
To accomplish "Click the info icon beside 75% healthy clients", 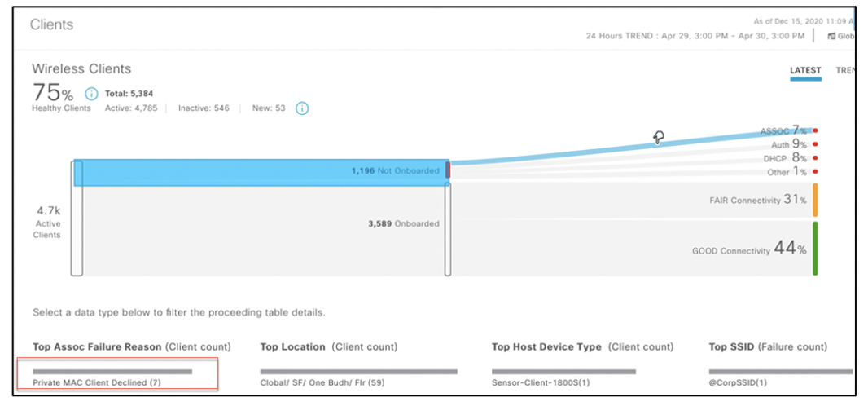I will coord(91,94).
